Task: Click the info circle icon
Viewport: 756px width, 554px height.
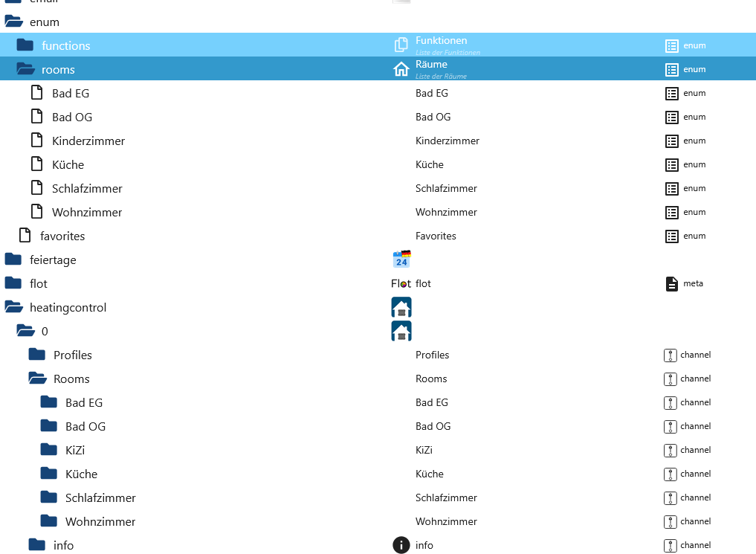Action: 401,545
